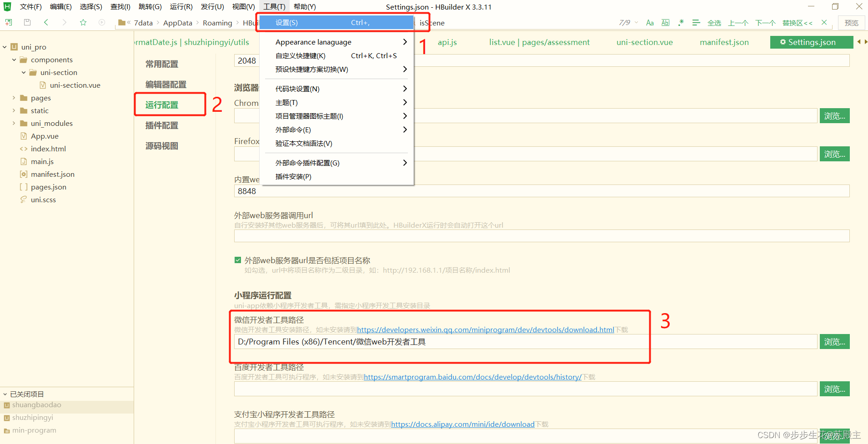
Task: Open the 文件(F) menu
Action: pyautogui.click(x=31, y=7)
